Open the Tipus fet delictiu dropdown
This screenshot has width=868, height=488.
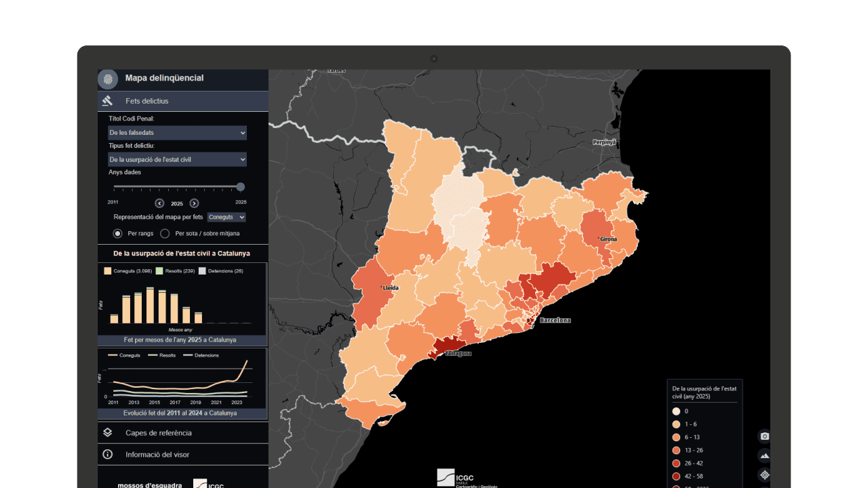point(177,159)
